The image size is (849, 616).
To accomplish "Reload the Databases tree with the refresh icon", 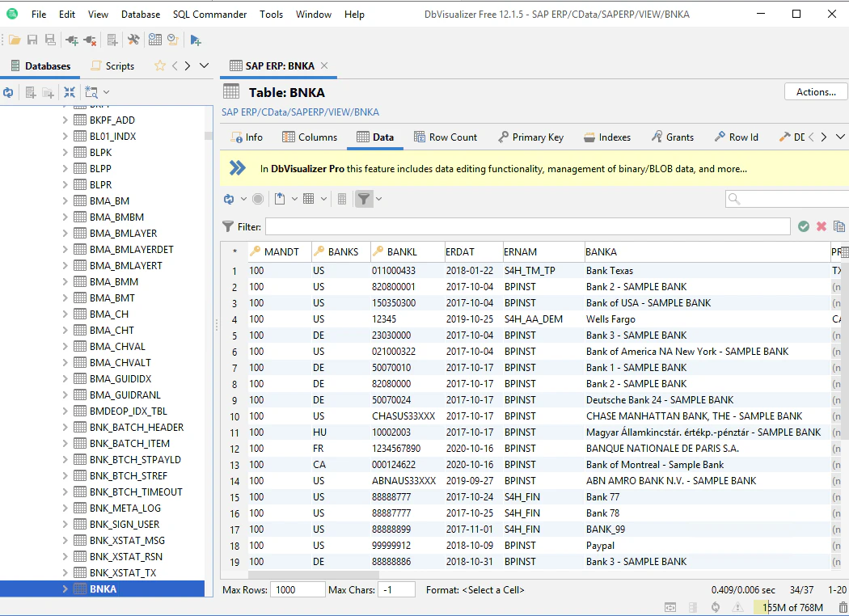I will 8,93.
